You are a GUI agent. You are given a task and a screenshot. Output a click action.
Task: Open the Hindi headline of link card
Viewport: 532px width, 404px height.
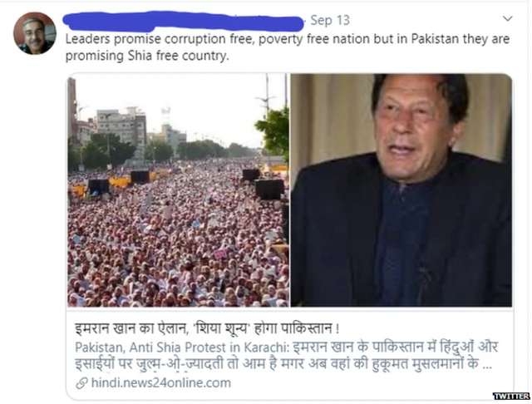coord(207,328)
